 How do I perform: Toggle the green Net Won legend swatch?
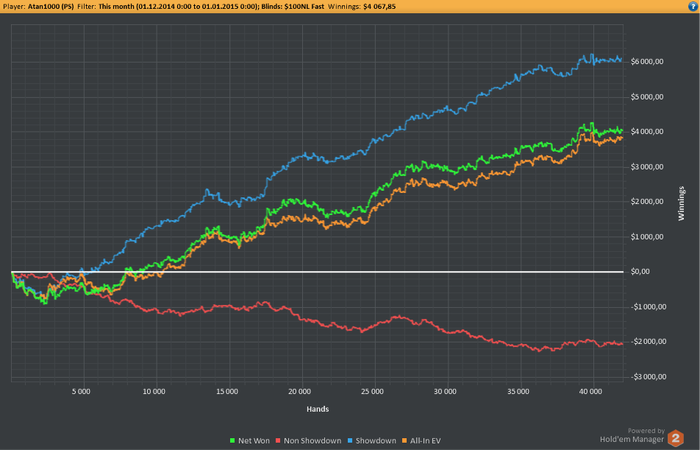pos(232,441)
